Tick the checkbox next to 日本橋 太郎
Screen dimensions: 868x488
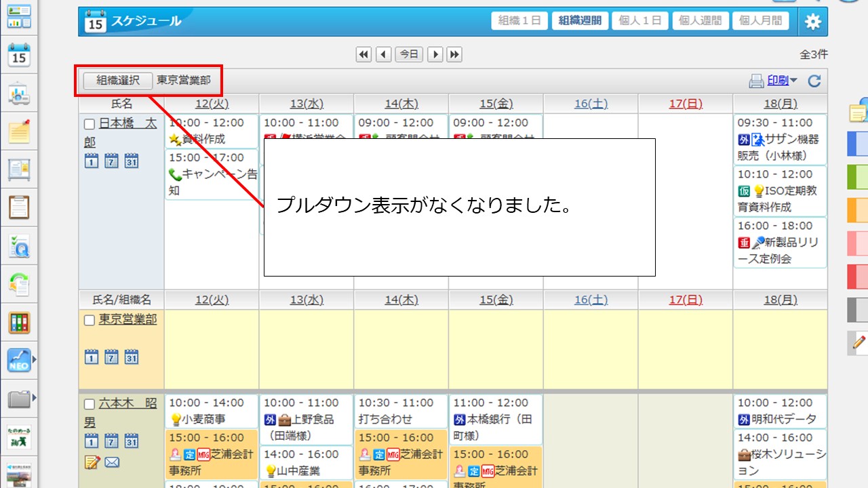point(90,124)
